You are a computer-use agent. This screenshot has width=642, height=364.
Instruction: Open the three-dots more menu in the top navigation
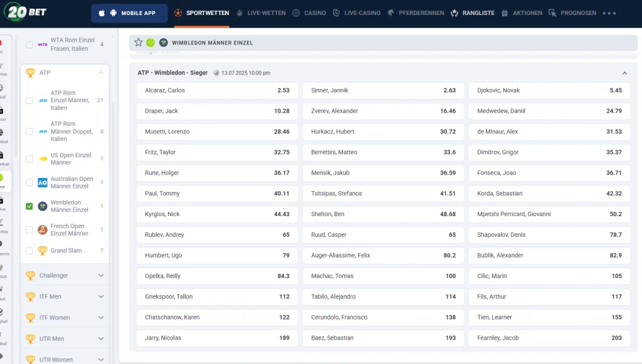pos(609,13)
